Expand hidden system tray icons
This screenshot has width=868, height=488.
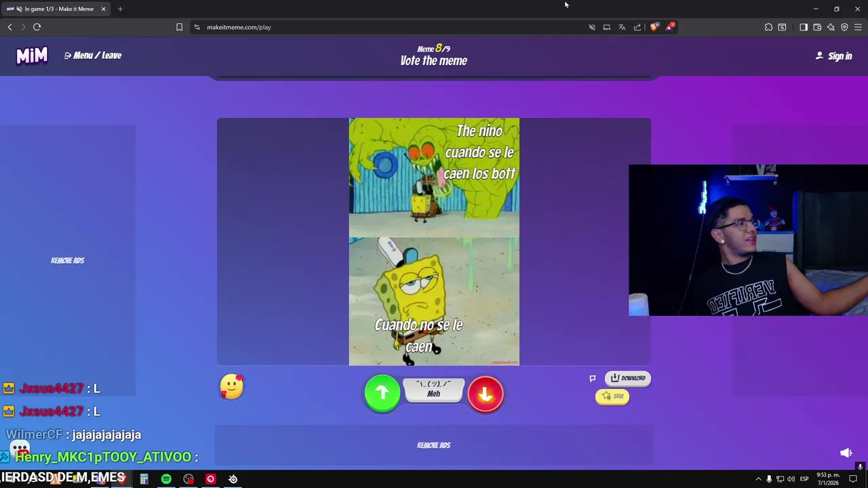coord(758,479)
